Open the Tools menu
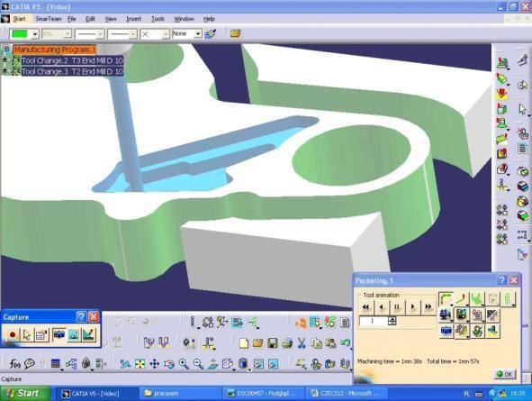The width and height of the screenshot is (532, 401). click(x=158, y=19)
